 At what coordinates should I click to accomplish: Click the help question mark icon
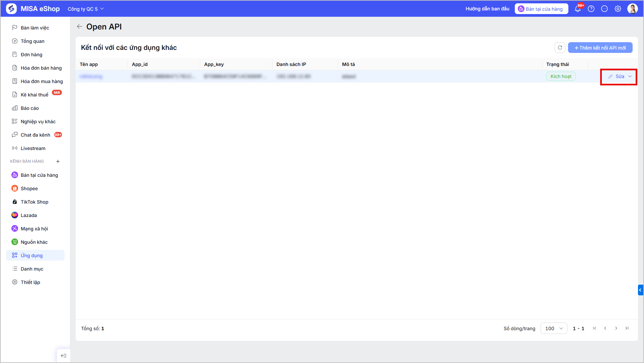click(591, 9)
